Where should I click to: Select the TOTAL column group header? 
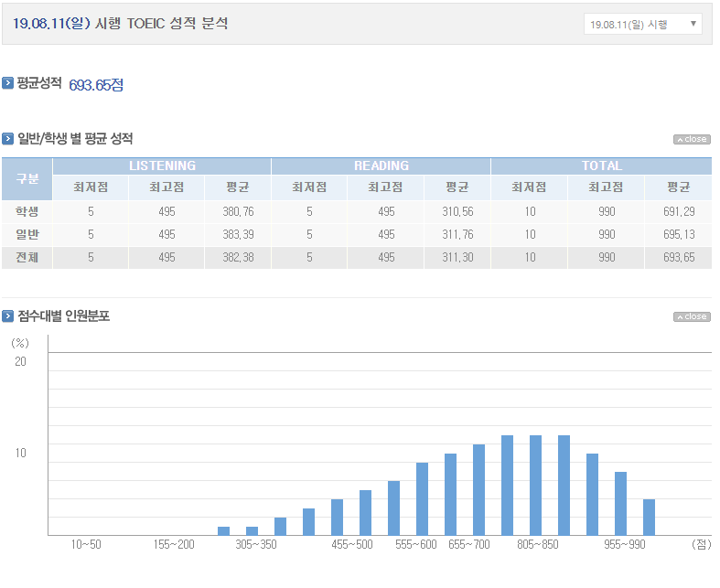coord(601,166)
